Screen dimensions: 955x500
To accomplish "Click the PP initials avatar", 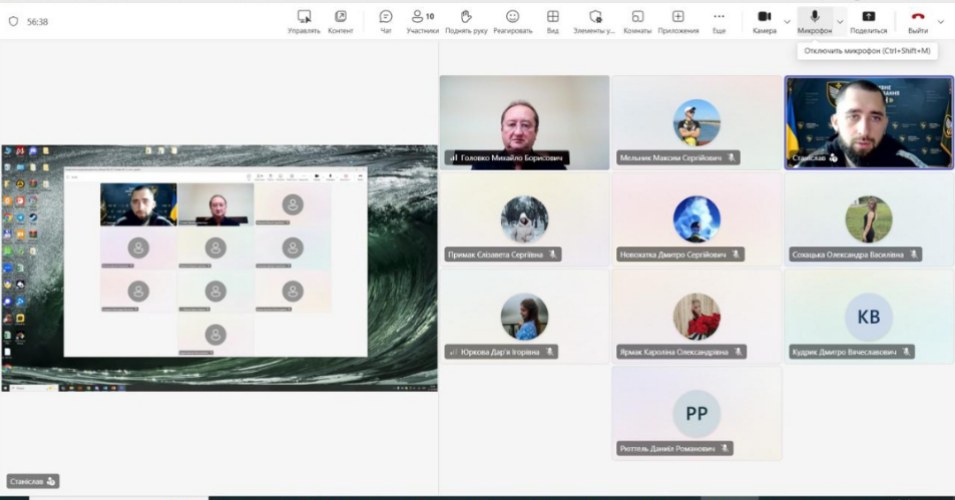I will pos(697,414).
